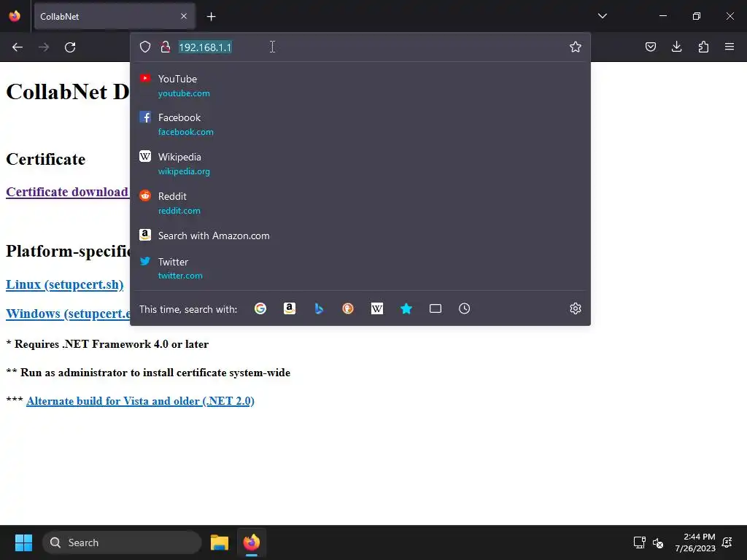Click the taskbar Search box
747x560 pixels.
pos(122,542)
